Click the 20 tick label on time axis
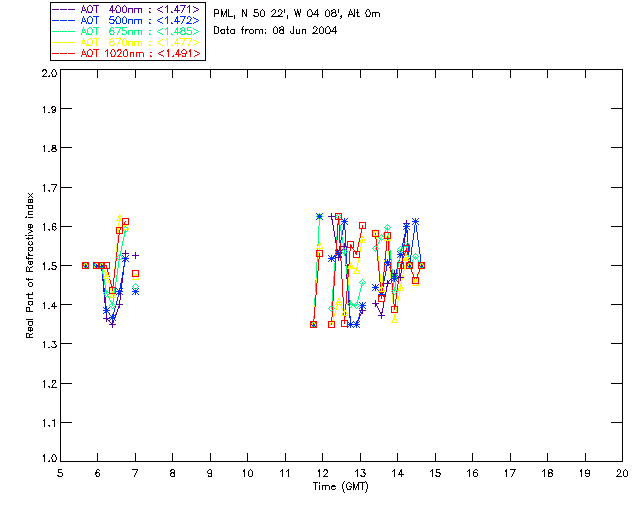The height and width of the screenshot is (512, 640). point(621,474)
